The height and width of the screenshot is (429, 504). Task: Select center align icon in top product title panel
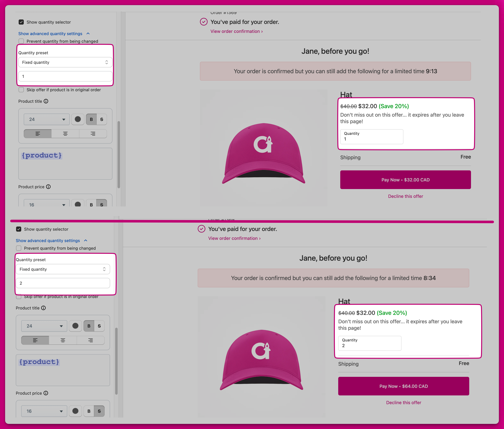click(x=65, y=134)
